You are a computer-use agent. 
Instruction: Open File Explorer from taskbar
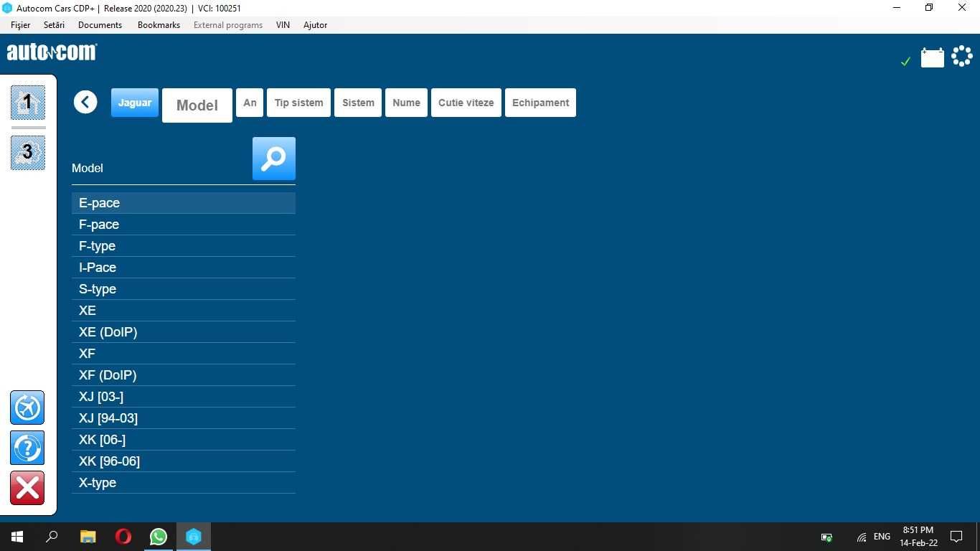click(88, 537)
